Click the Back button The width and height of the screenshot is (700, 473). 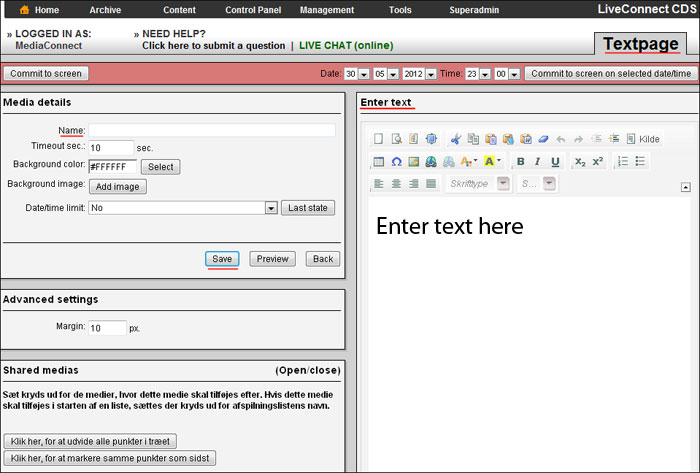click(323, 259)
